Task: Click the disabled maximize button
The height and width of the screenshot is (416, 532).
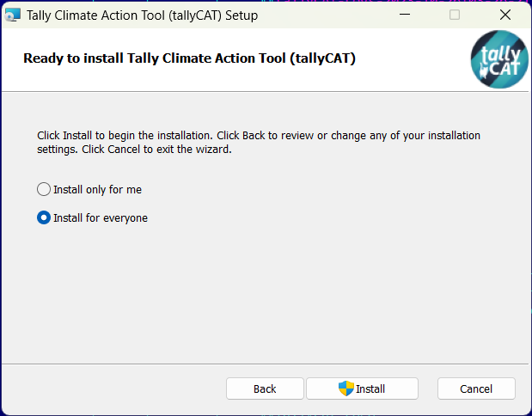Action: [455, 15]
